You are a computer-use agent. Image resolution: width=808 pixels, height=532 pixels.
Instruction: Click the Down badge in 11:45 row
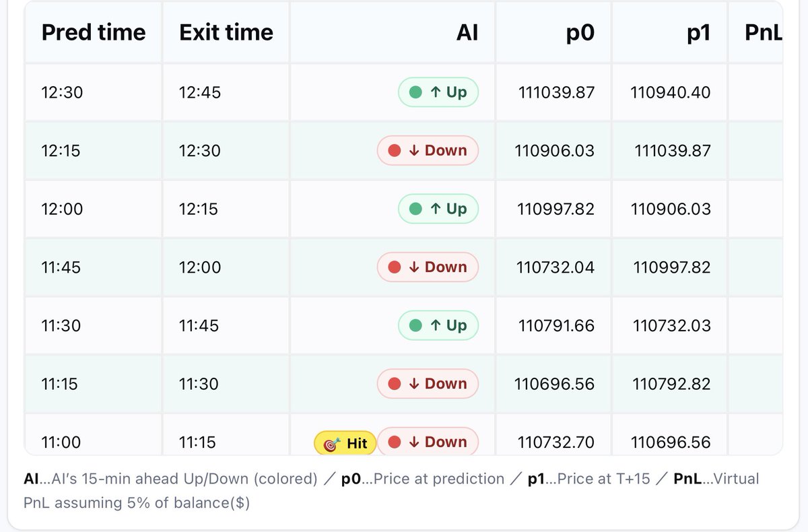[x=428, y=267]
